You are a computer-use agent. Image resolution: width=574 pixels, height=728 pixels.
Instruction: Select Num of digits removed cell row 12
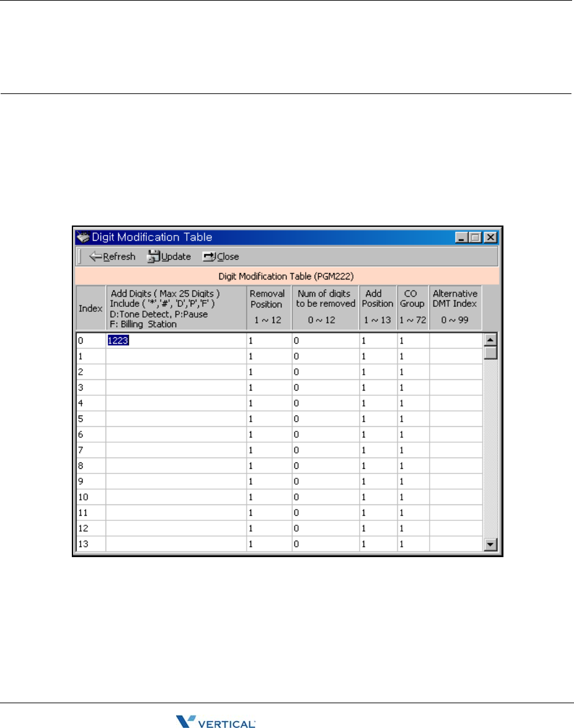coord(325,529)
